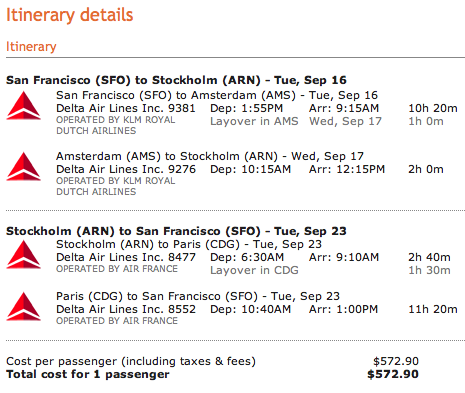The height and width of the screenshot is (393, 465).
Task: Click the Stockholm to SFO Sep 23 header
Action: click(176, 231)
